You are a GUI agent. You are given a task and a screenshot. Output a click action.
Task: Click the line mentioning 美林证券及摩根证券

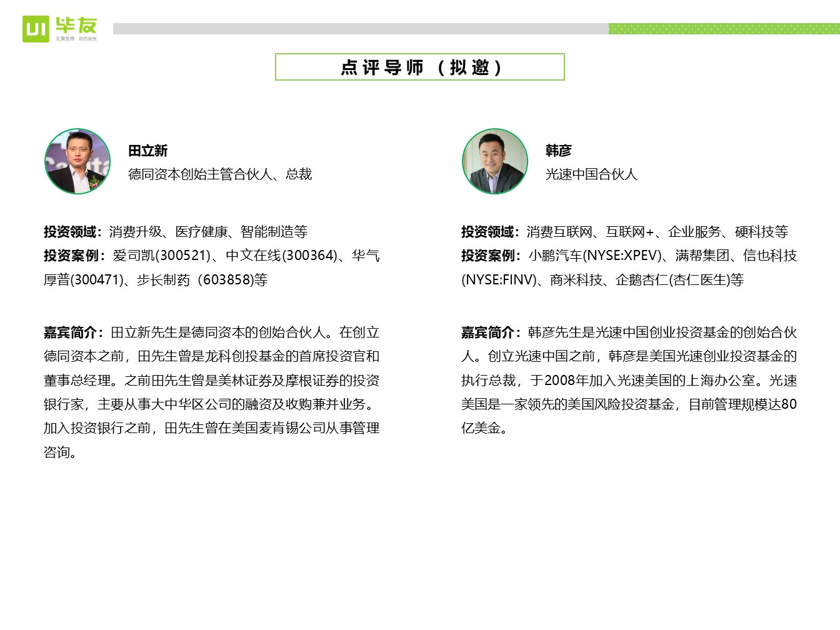click(x=212, y=381)
